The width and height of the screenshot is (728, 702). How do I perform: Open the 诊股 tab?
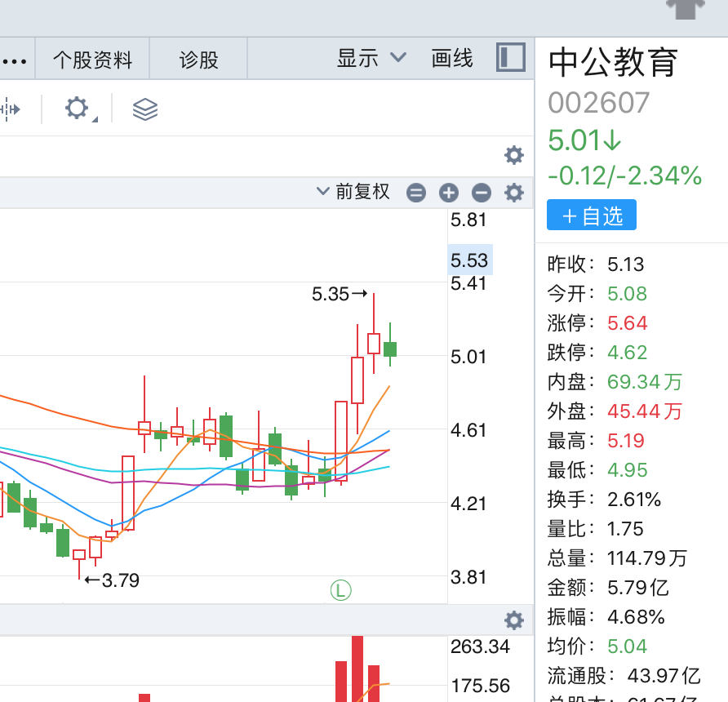[199, 60]
